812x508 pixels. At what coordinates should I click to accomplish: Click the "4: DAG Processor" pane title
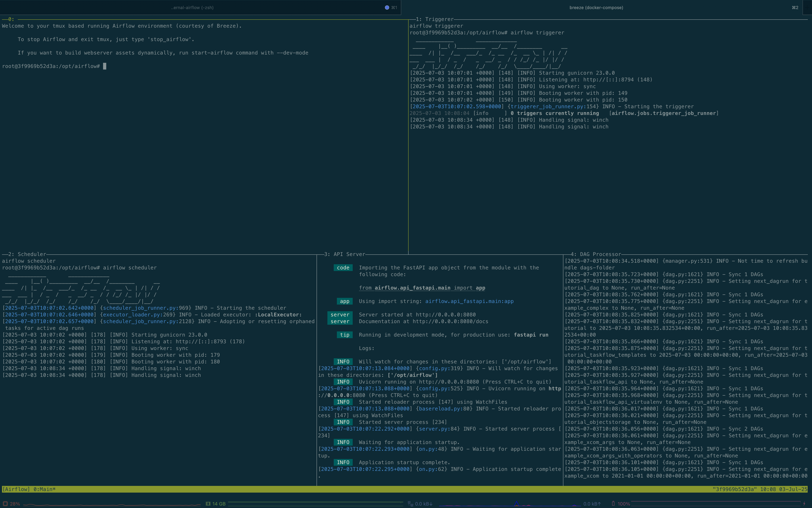tap(596, 254)
